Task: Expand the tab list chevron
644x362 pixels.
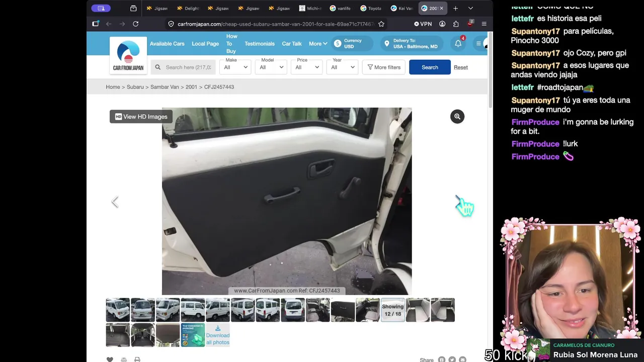Action: (470, 8)
